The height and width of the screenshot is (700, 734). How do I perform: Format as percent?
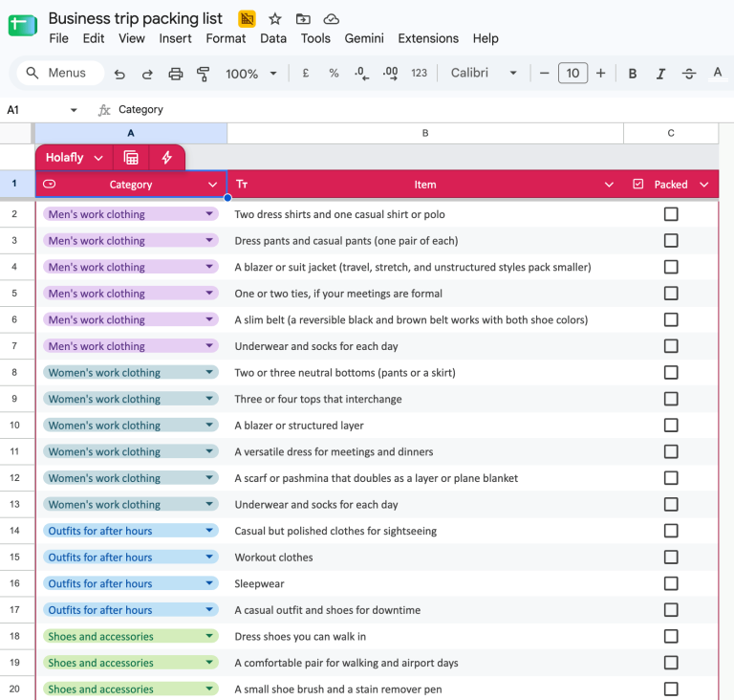coord(334,73)
